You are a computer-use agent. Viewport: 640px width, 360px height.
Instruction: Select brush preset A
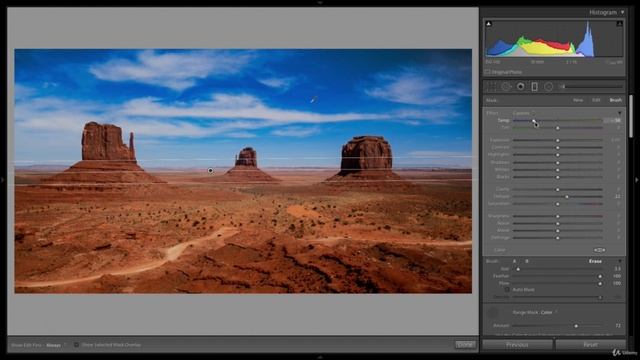pos(514,261)
